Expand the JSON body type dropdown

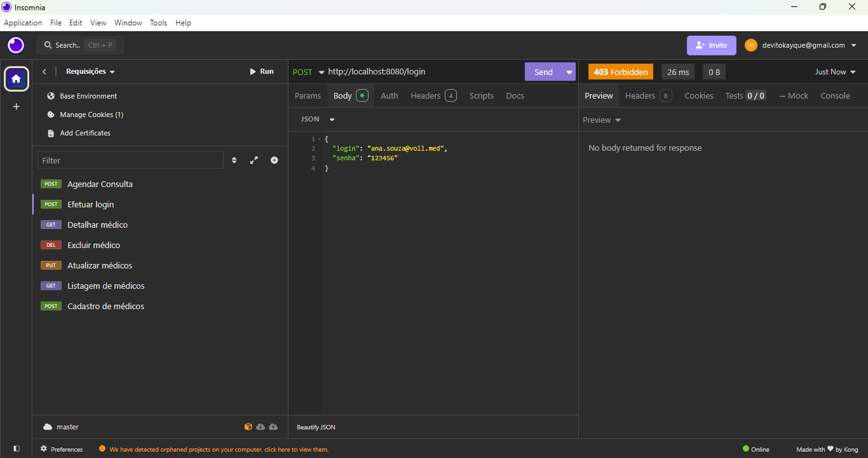pos(318,120)
